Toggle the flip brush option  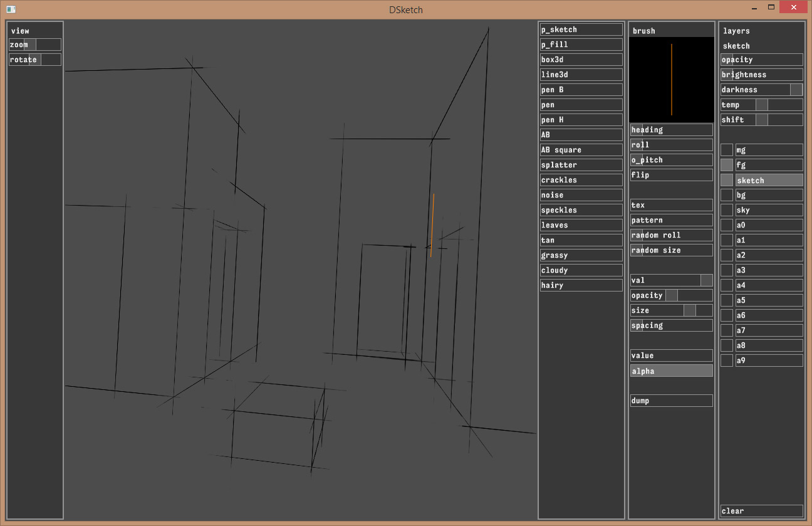pyautogui.click(x=671, y=175)
